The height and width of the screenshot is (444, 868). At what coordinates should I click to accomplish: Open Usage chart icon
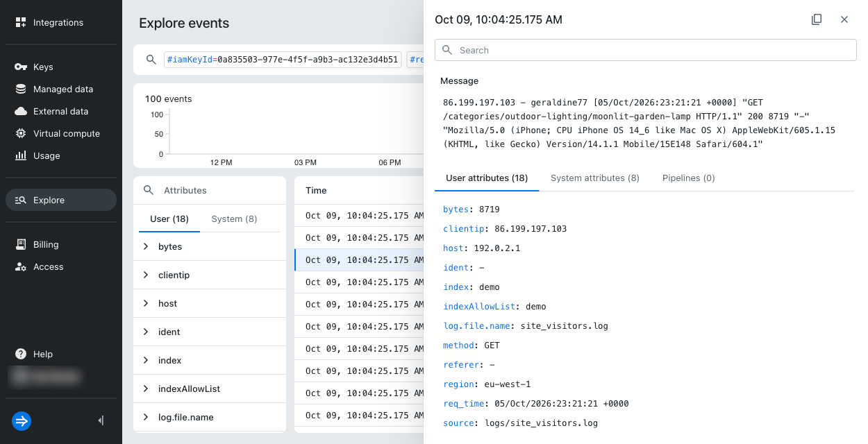click(x=21, y=155)
